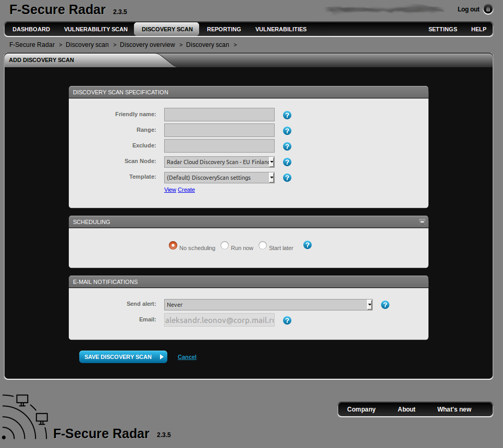Viewport: 503px width, 448px height.
Task: Open help for Send alert setting
Action: [385, 305]
